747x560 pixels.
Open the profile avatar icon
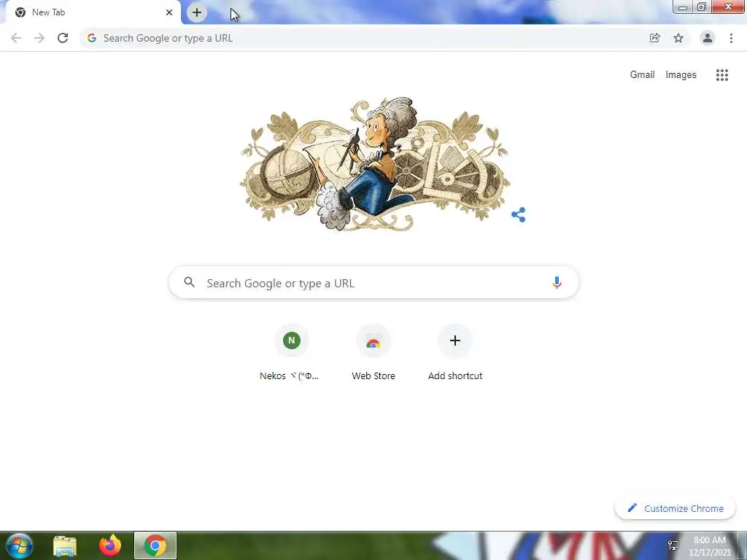(708, 38)
